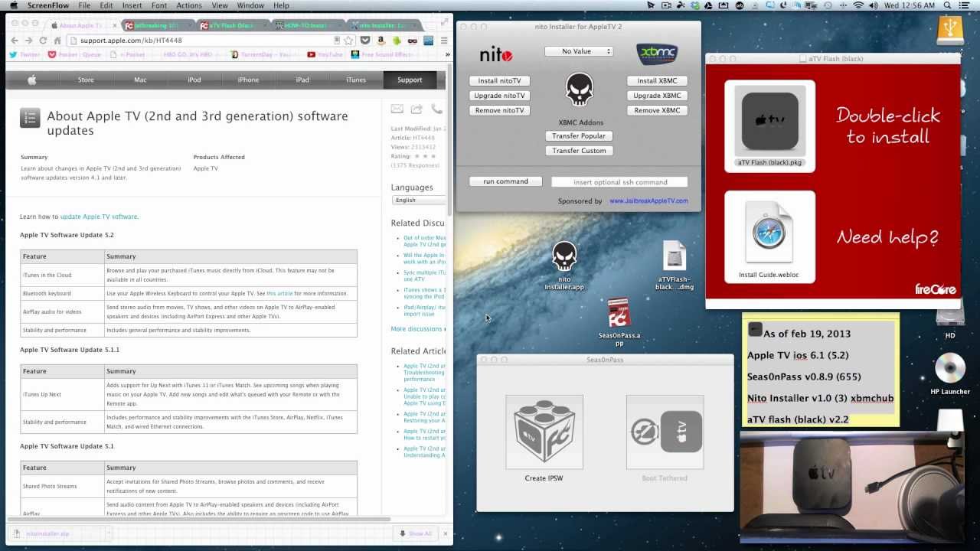Open the English language dropdown
Image resolution: width=980 pixels, height=551 pixels.
(x=419, y=201)
